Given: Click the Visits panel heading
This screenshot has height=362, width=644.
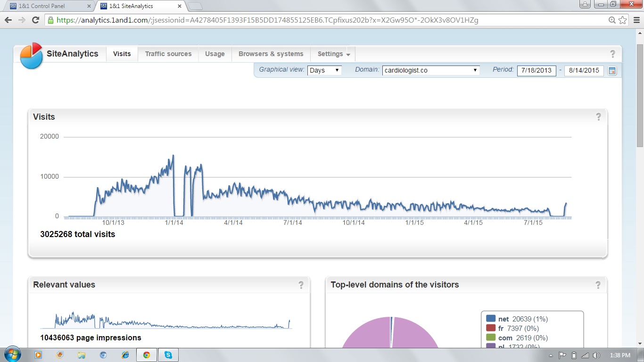Looking at the screenshot, I should pyautogui.click(x=44, y=117).
